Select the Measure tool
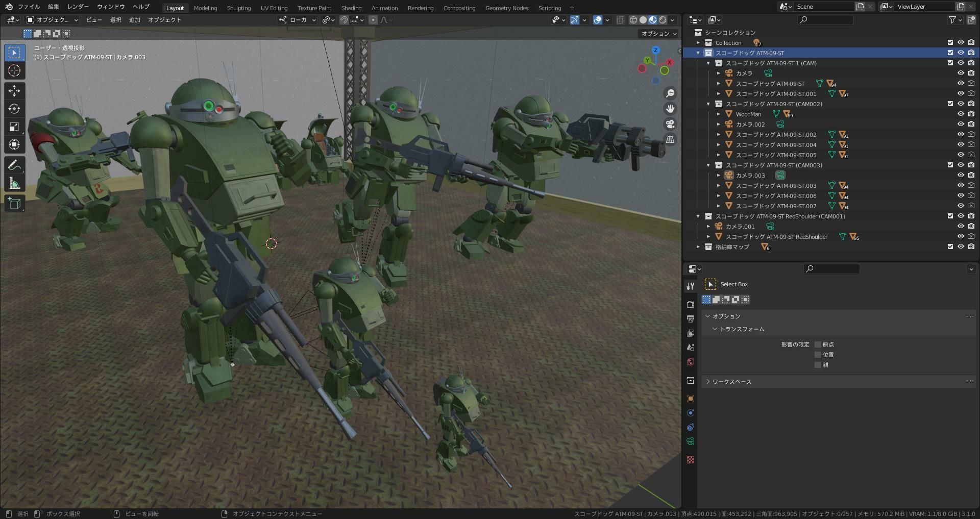The image size is (980, 519). [14, 183]
